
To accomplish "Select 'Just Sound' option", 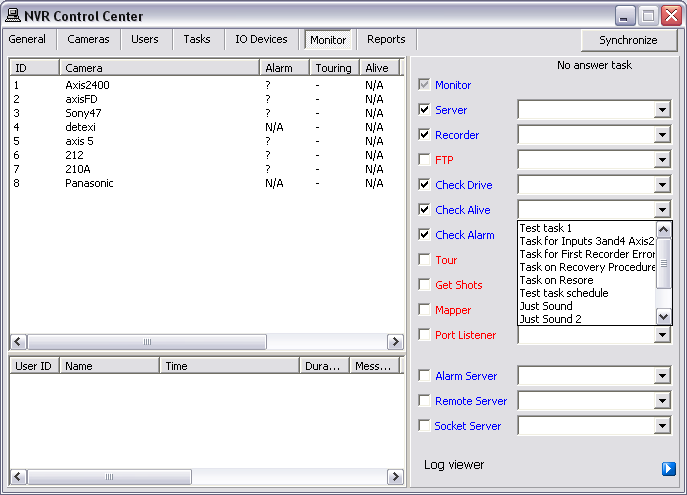I will click(x=587, y=306).
